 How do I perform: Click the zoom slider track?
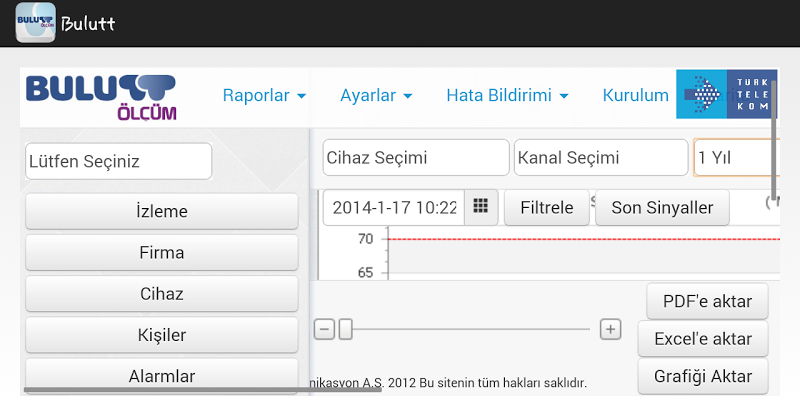tap(471, 329)
